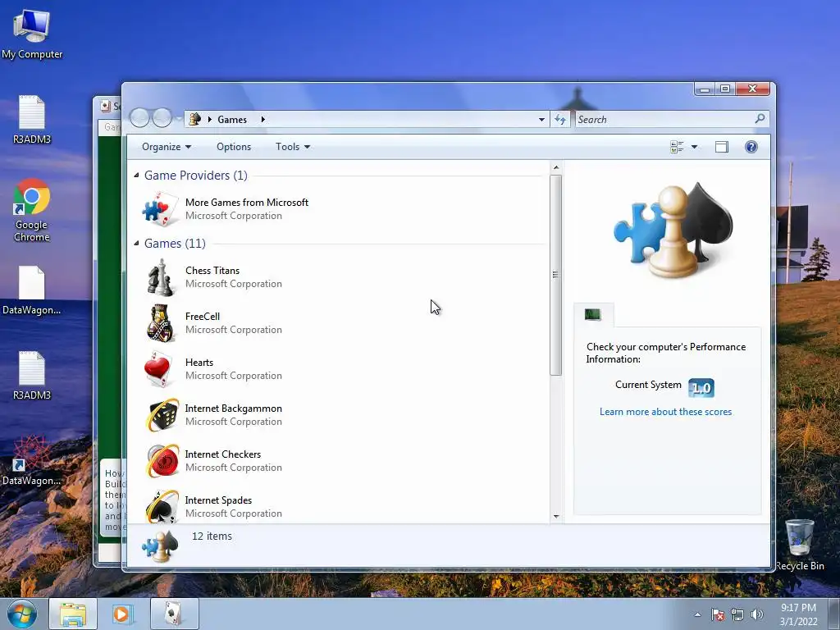
Task: Click the volume speaker tray icon
Action: click(x=757, y=614)
